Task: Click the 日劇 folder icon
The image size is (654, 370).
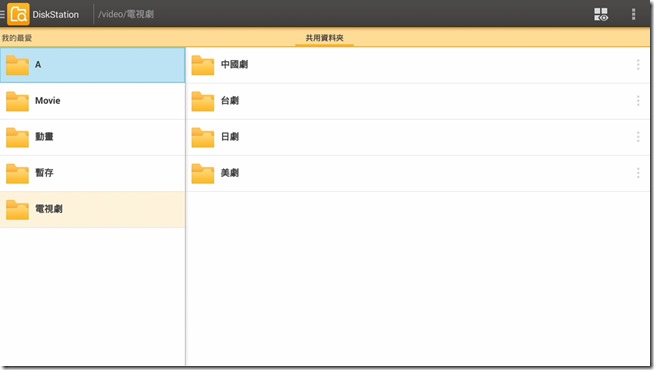Action: [203, 137]
